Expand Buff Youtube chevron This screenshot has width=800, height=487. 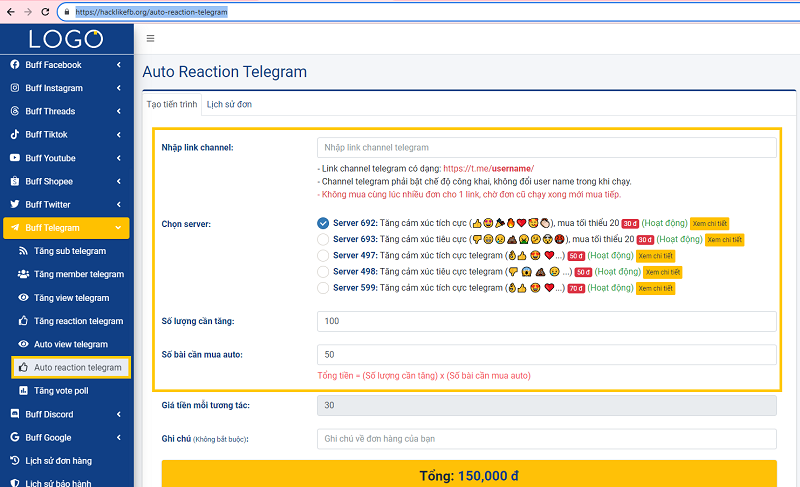pos(118,158)
